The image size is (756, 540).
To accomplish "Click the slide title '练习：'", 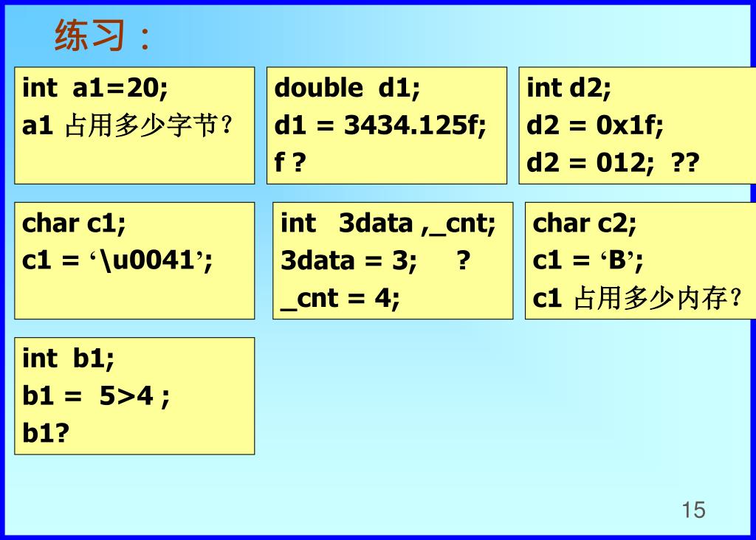I will tap(103, 35).
